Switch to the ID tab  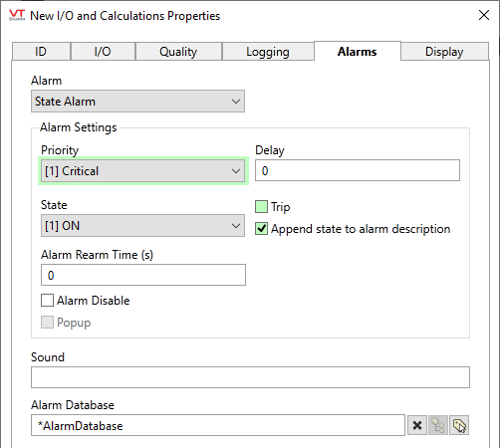[x=41, y=52]
